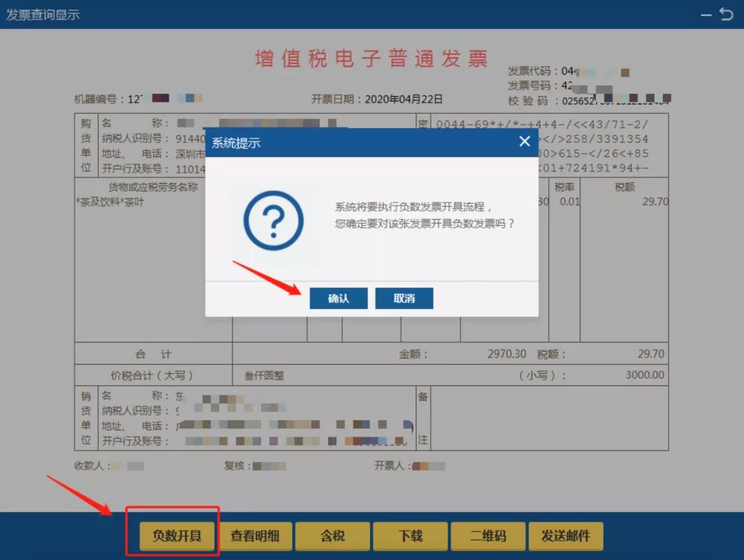Click the 价税合计（大写）label

[x=152, y=375]
